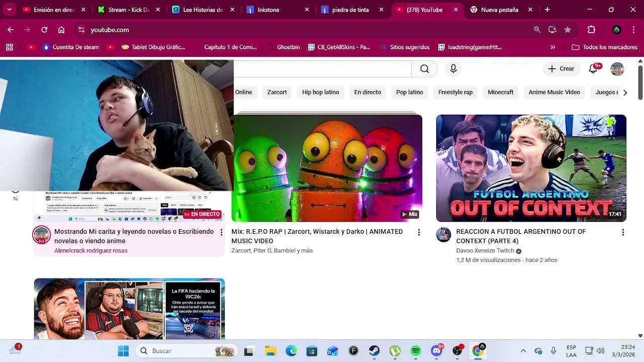Open Tablet Dibujo Gráfic... bookmark
The height and width of the screenshot is (362, 644).
coord(153,47)
